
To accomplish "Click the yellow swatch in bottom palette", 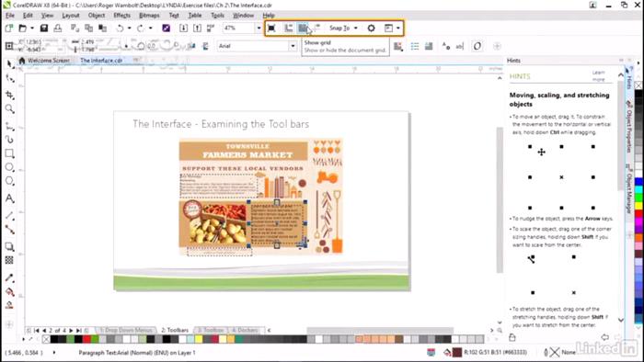I will (199, 339).
